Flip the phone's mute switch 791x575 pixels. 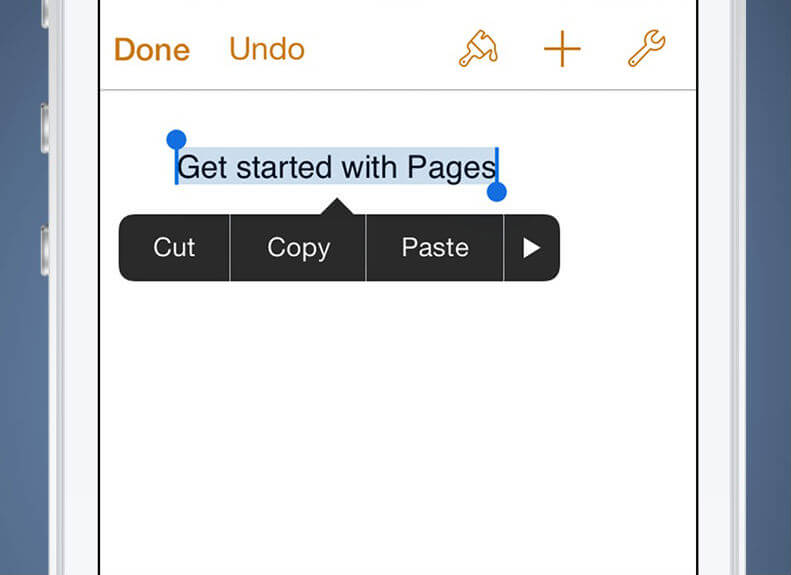[45, 13]
